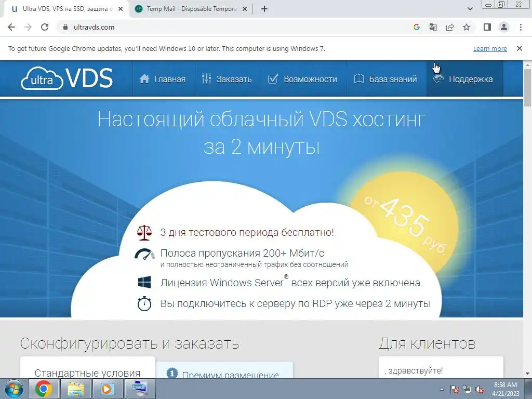Click the ultraVDS cloud logo
The image size is (532, 399).
click(x=66, y=78)
